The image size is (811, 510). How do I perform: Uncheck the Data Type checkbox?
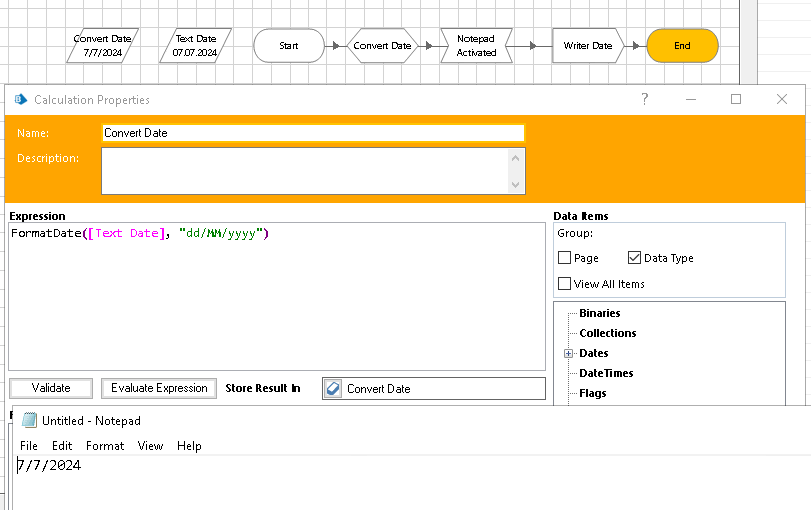click(x=634, y=258)
